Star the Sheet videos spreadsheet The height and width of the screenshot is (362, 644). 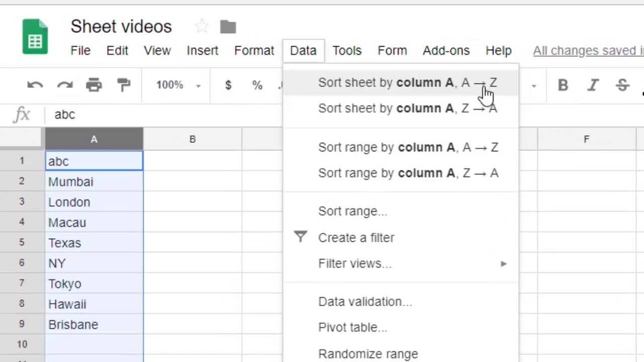click(201, 26)
